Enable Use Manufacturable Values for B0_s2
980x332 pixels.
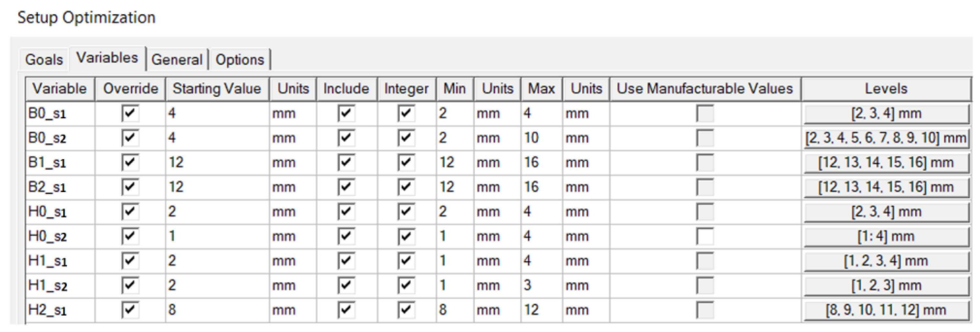pos(705,138)
